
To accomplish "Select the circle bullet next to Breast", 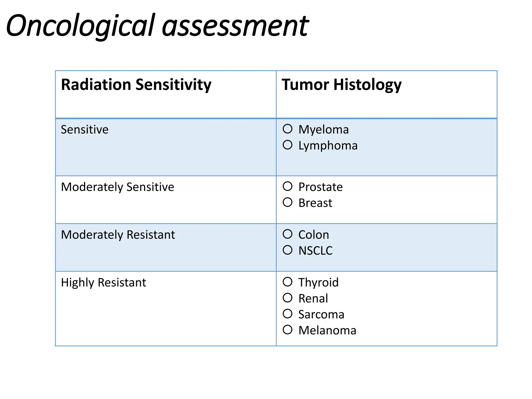I will click(x=288, y=202).
